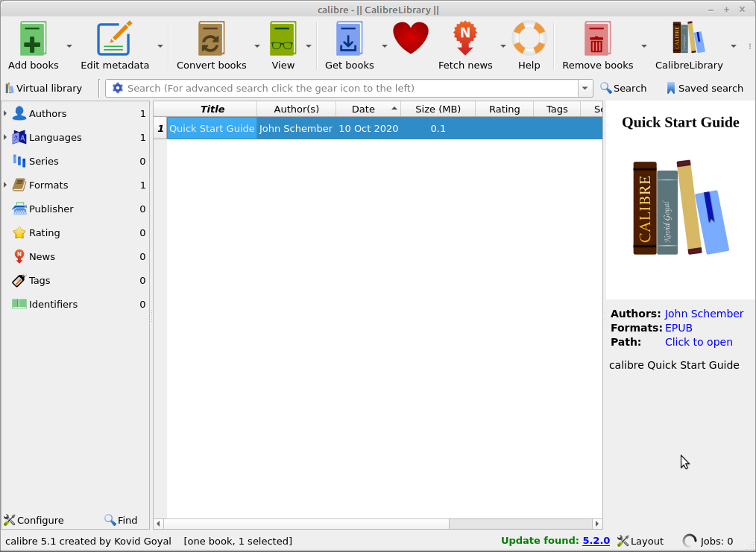
Task: Select the Tags category icon
Action: pos(19,280)
